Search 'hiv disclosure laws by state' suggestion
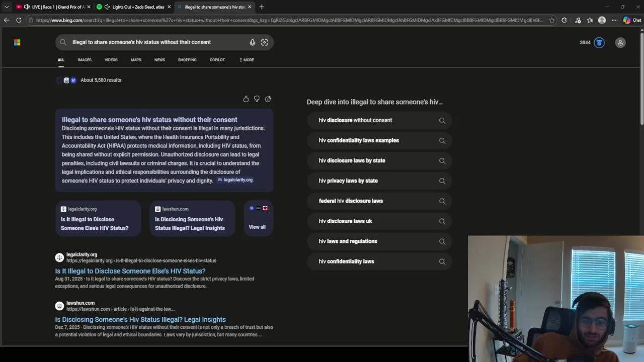 [x=379, y=160]
